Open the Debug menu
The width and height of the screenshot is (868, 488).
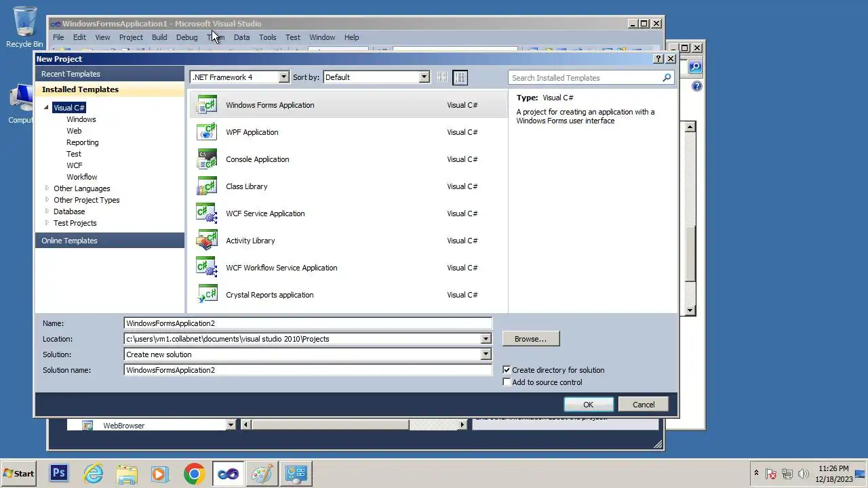(186, 37)
